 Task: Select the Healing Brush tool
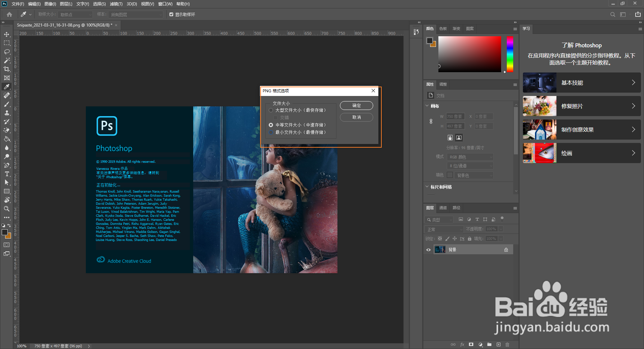coord(7,95)
